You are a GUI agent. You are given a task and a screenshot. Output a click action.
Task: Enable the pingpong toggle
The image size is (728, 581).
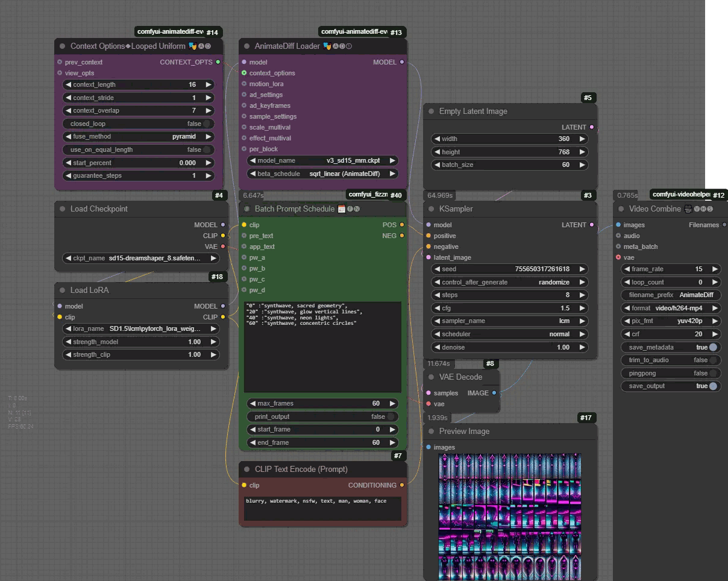713,373
